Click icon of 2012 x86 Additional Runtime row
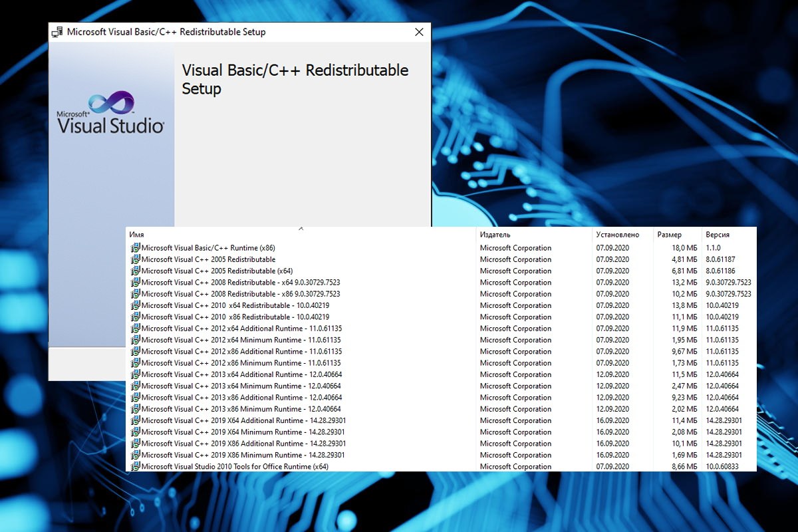 tap(135, 351)
